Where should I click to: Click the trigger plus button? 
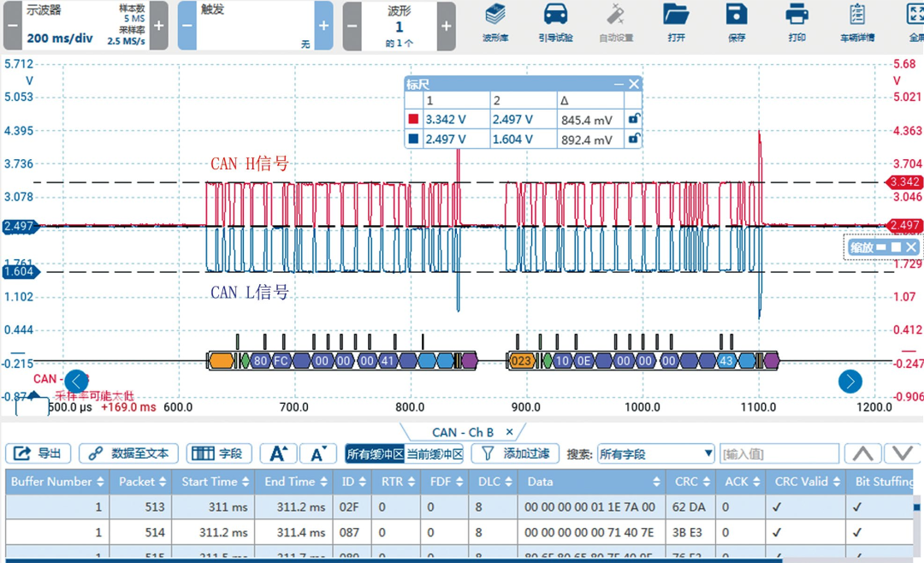click(x=323, y=26)
